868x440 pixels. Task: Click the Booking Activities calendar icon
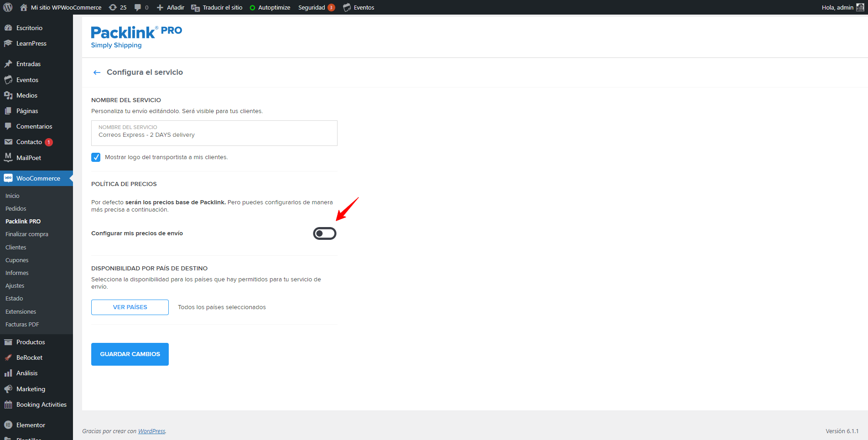[x=8, y=404]
